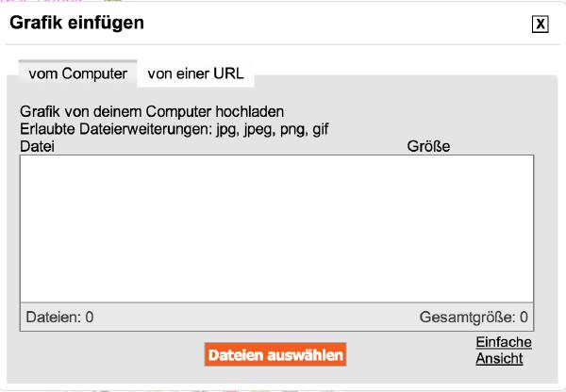This screenshot has width=566, height=392.
Task: Click the Grafik einfügen dialog title
Action: pos(77,23)
